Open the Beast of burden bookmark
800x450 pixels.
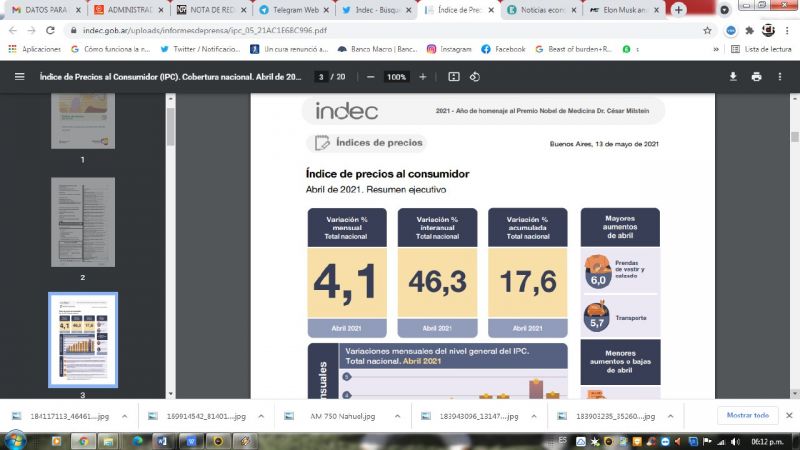[x=573, y=49]
